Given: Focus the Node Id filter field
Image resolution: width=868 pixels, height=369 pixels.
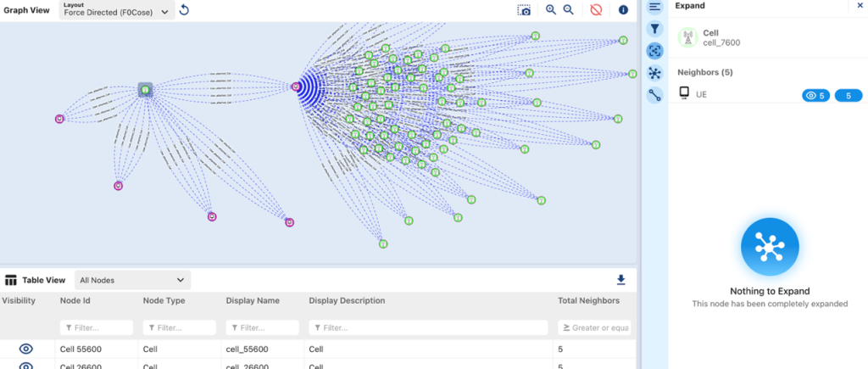Looking at the screenshot, I should (x=97, y=328).
